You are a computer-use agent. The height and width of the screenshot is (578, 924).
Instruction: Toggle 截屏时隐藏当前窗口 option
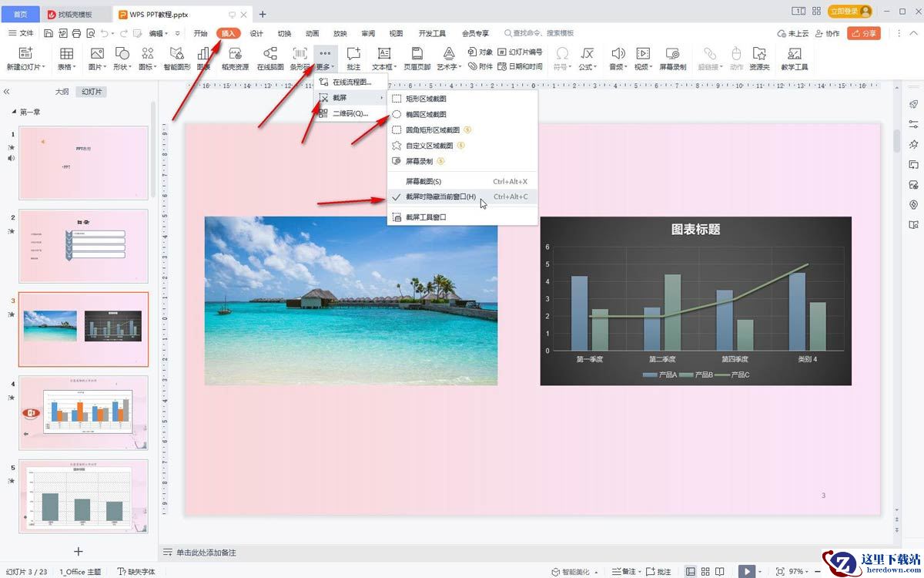[x=462, y=197]
